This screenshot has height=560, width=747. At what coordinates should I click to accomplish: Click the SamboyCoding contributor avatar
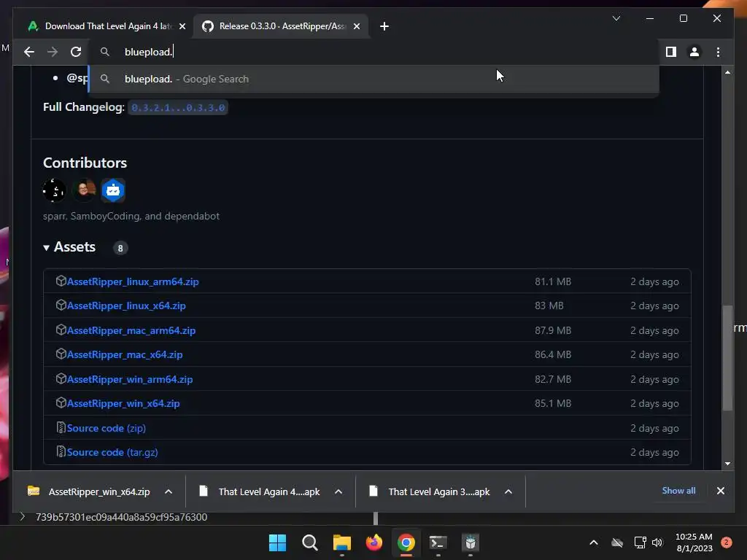click(84, 190)
